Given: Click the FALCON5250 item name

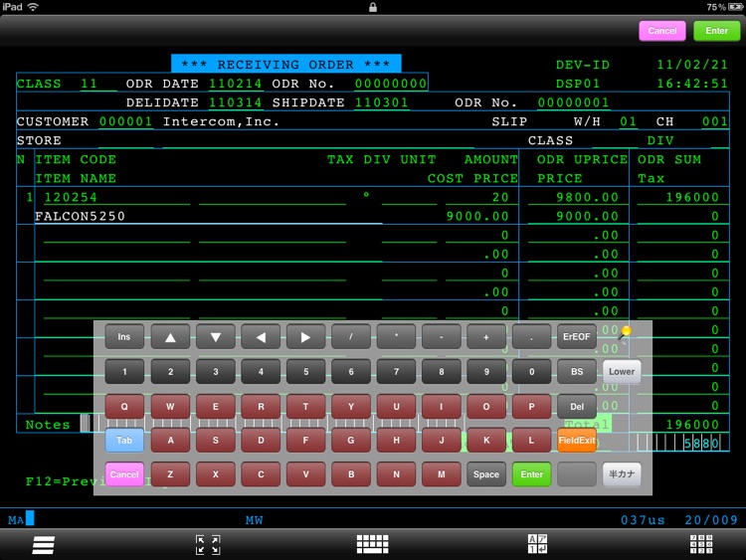Looking at the screenshot, I should (80, 217).
